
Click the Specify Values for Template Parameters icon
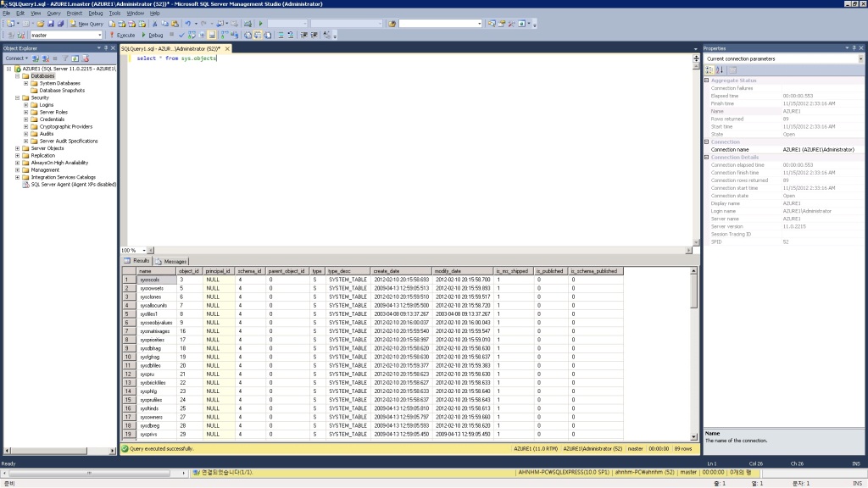326,35
